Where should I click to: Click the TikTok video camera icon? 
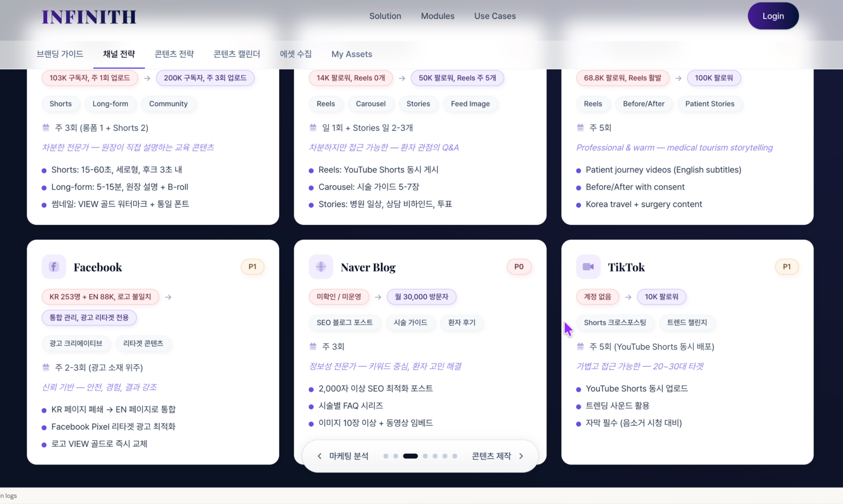(588, 267)
